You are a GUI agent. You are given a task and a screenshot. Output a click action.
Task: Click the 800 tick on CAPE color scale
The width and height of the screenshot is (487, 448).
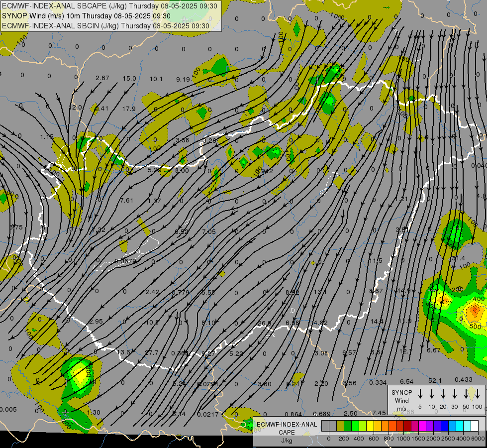389,439
